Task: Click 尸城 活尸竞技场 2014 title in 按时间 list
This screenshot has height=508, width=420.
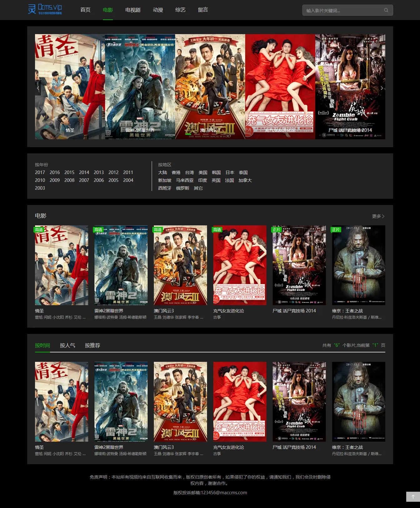Action: (x=294, y=447)
